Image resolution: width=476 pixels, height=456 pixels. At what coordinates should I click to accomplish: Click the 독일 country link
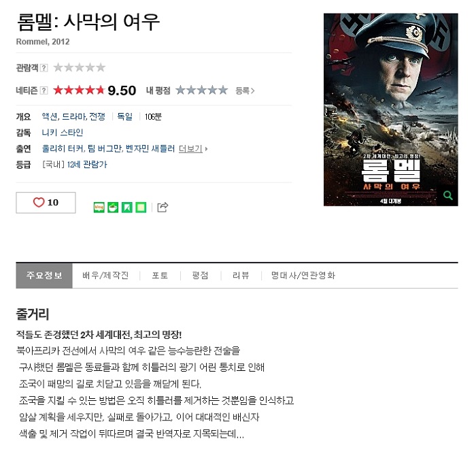coord(124,116)
